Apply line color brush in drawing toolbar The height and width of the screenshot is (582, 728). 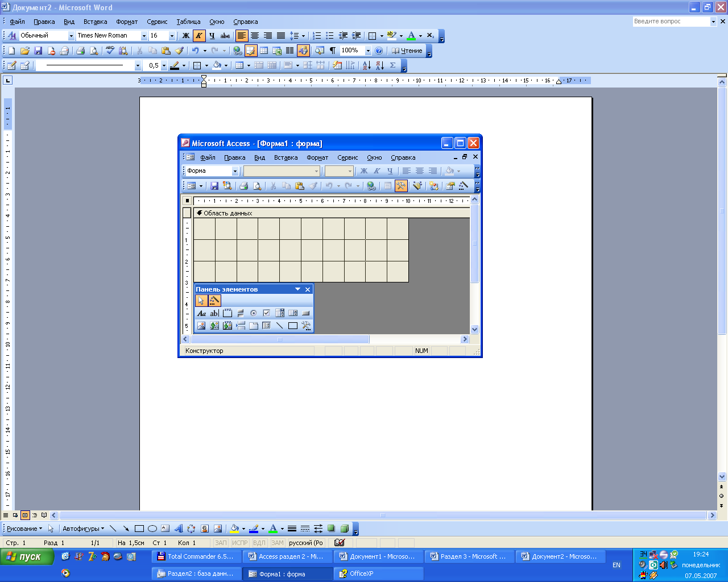[254, 529]
